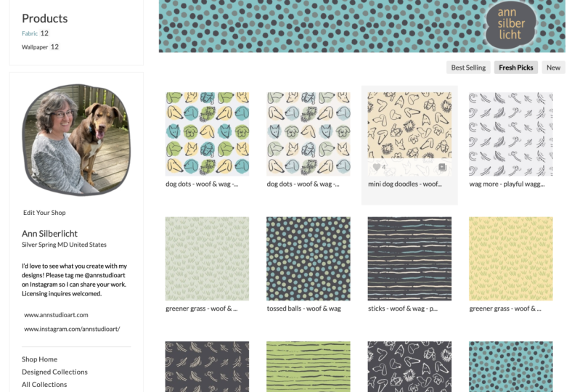Screen dimensions: 580x392
Task: Click 'mini dog doodles - woof...' title
Action: [x=404, y=184]
